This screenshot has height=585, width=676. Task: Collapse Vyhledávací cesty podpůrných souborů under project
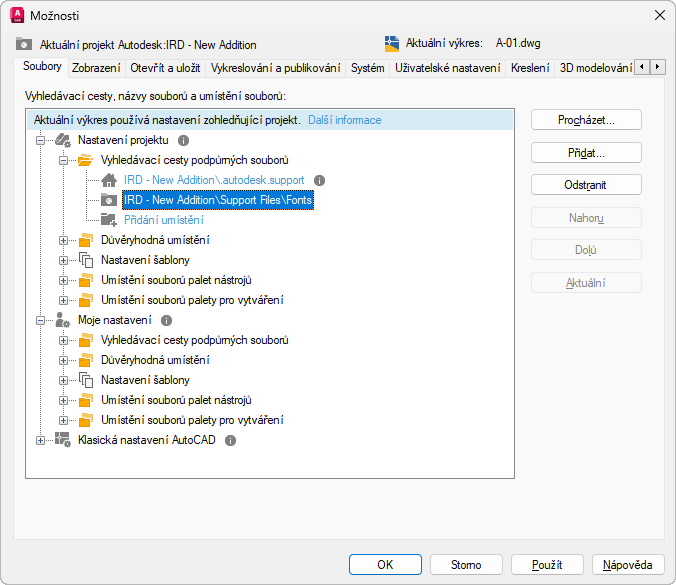click(64, 160)
